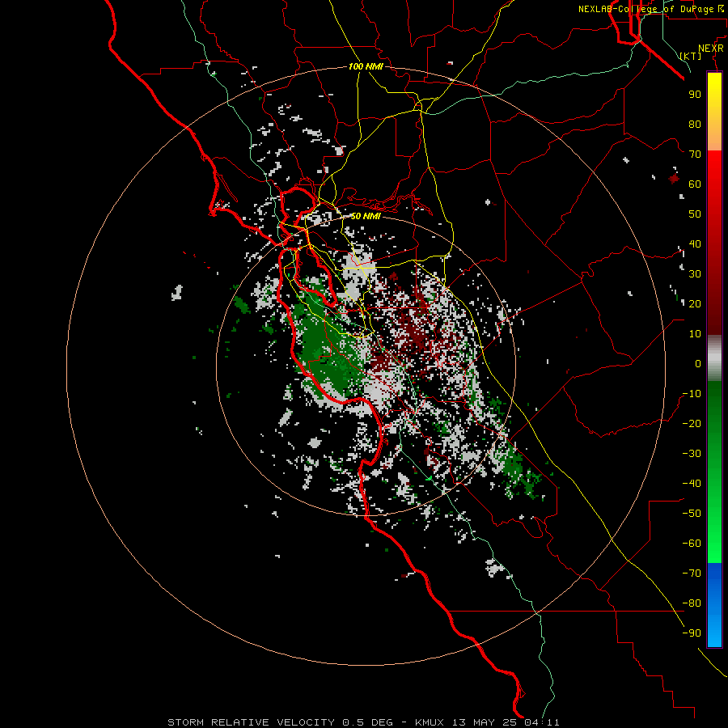Click the "04:11" timestamp in the caption

coord(542,722)
